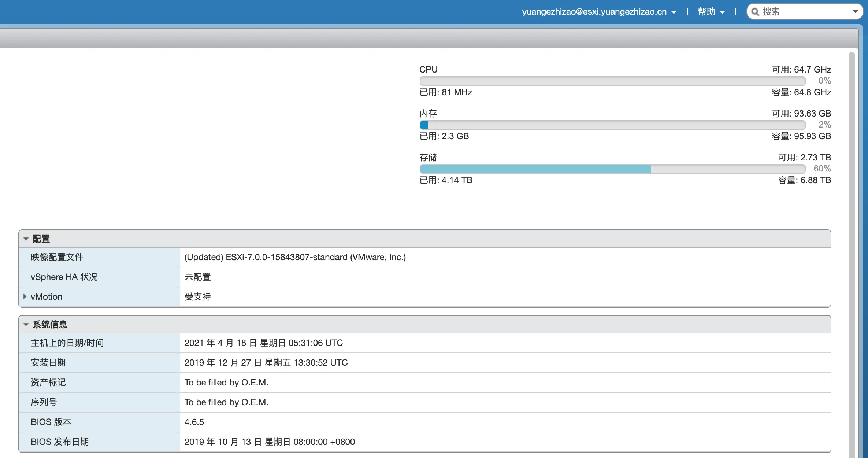Open the search box dropdown arrow
This screenshot has width=868, height=458.
pyautogui.click(x=856, y=12)
